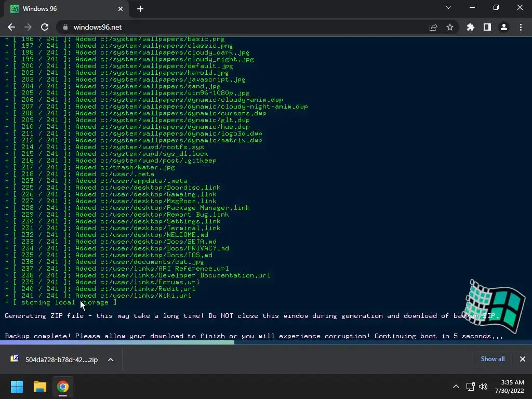This screenshot has height=399, width=532.
Task: Click the line adding dynamic/logo3d.dwp
Action: 134,134
